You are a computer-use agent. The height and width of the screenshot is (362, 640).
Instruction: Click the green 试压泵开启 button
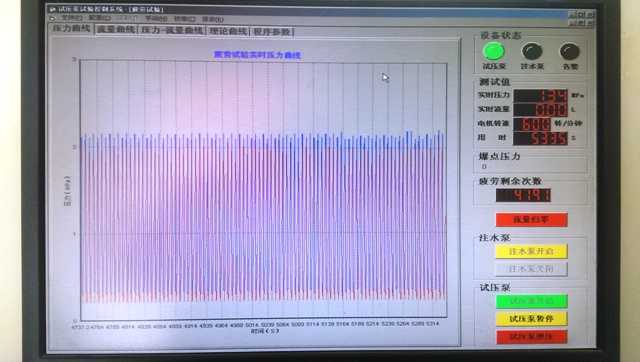pos(531,301)
